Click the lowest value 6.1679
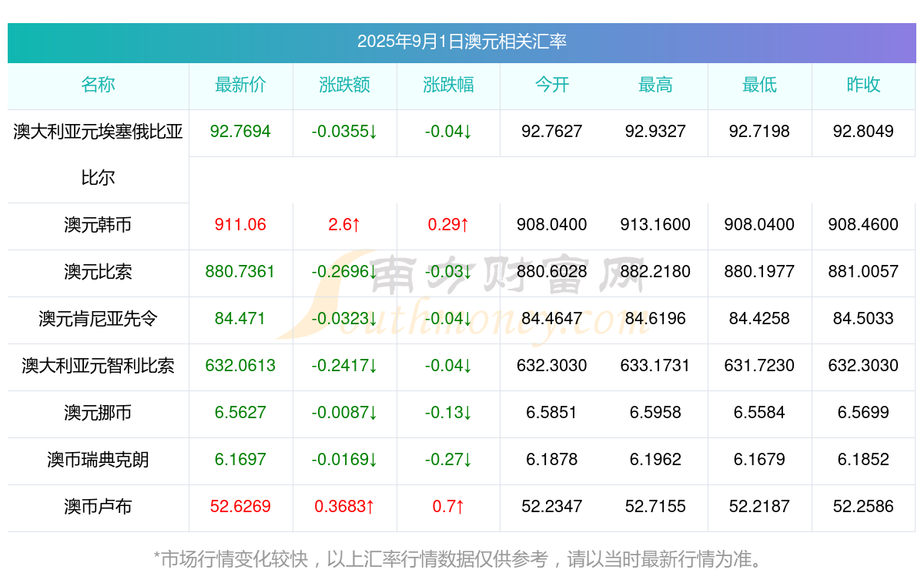 tap(759, 460)
